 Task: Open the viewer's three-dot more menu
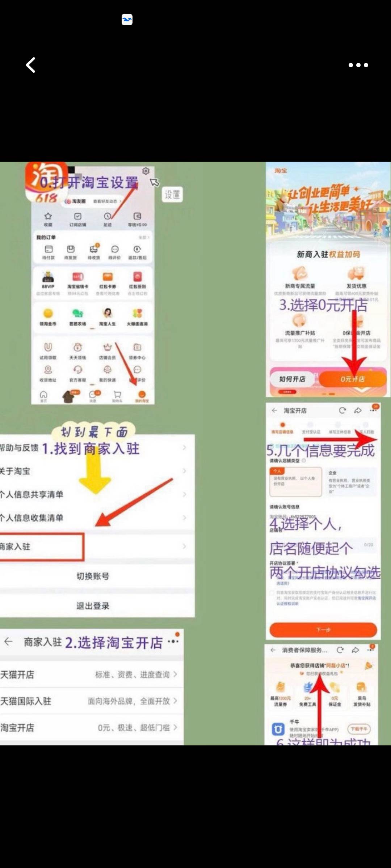click(x=358, y=65)
